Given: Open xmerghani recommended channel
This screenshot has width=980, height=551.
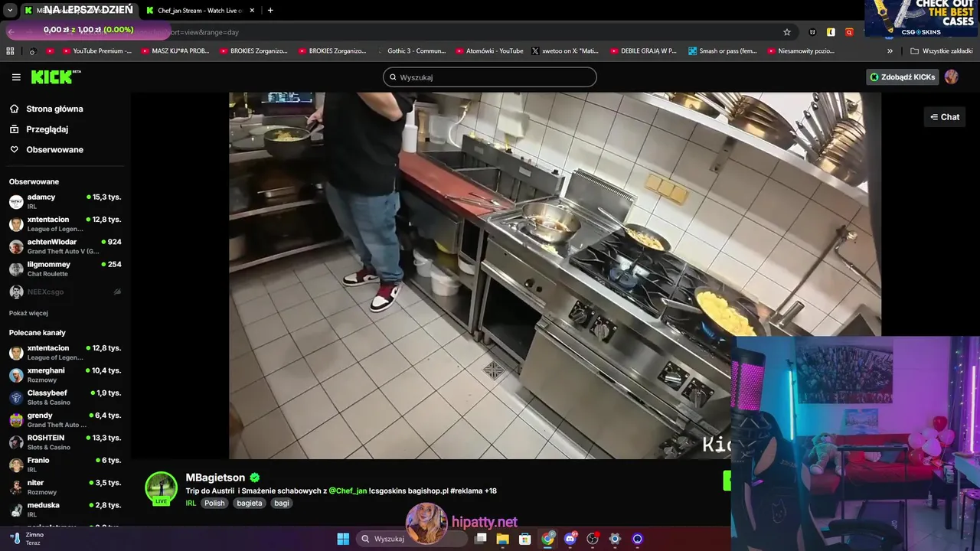Looking at the screenshot, I should click(65, 375).
